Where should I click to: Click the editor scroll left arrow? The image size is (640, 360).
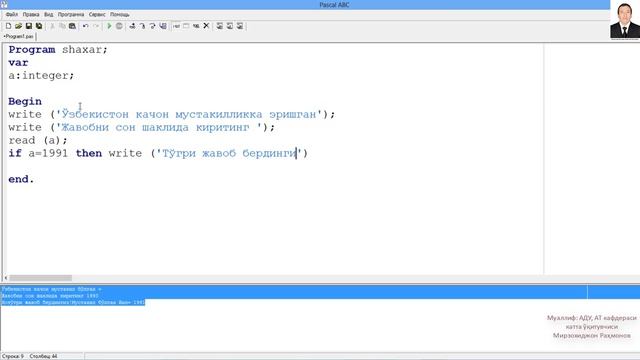click(5, 278)
